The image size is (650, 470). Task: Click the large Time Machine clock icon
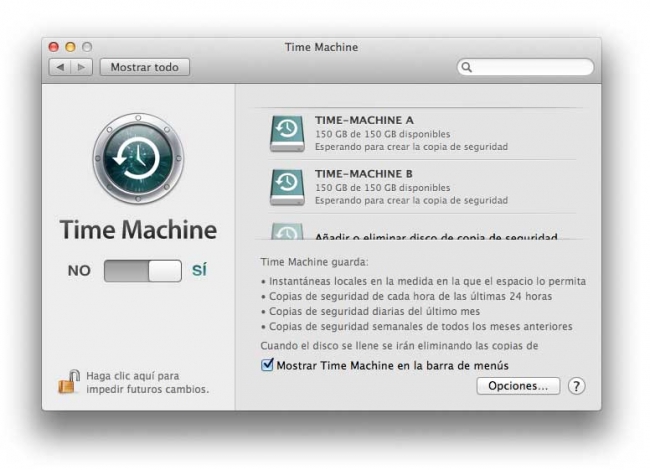pos(138,158)
